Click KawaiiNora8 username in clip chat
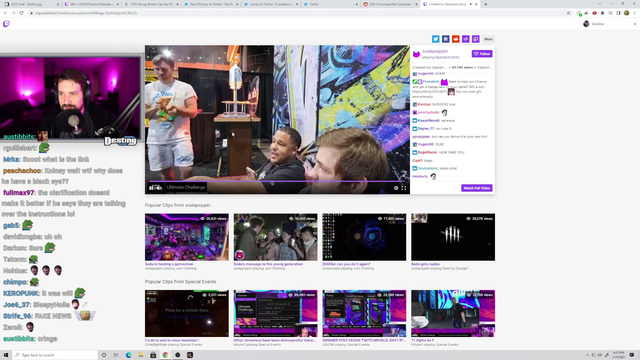 click(429, 120)
